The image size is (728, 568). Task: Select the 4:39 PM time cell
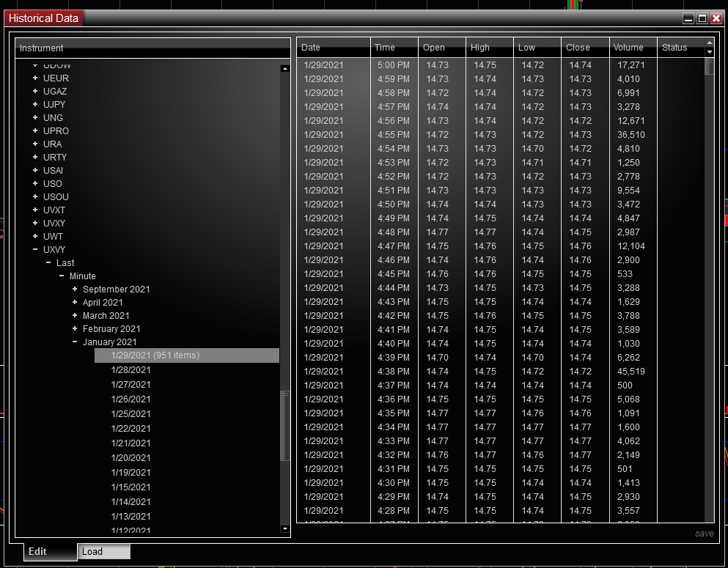click(393, 358)
